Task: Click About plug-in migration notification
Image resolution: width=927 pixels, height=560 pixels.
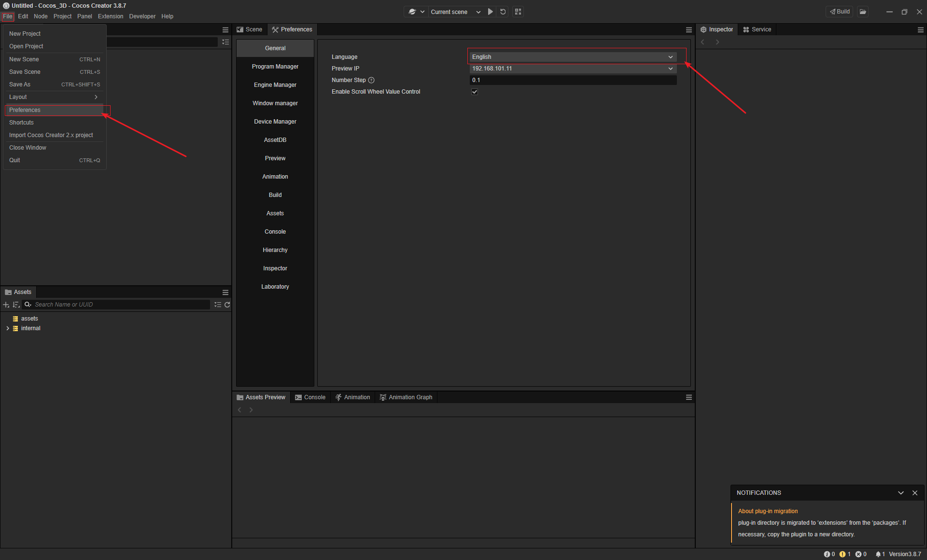Action: tap(768, 511)
